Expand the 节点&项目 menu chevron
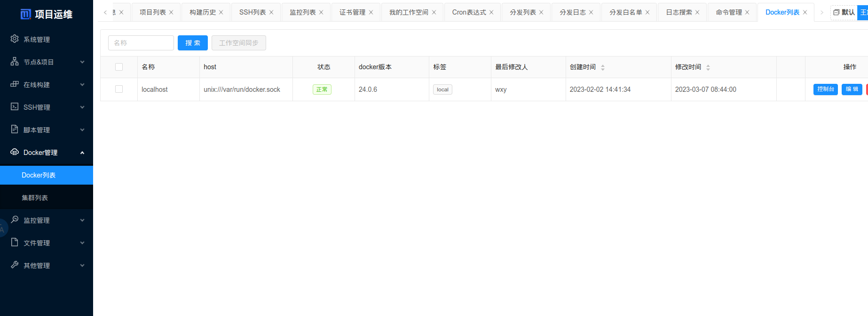868x316 pixels. [x=82, y=62]
